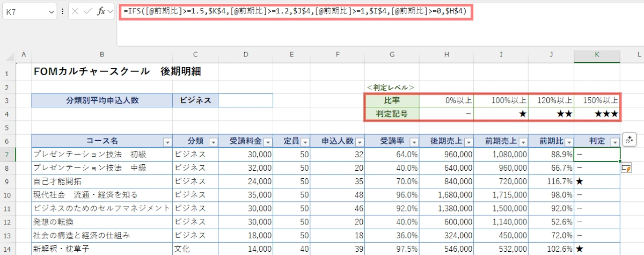644x255 pixels.
Task: Select row 14 header
Action: tap(8, 249)
